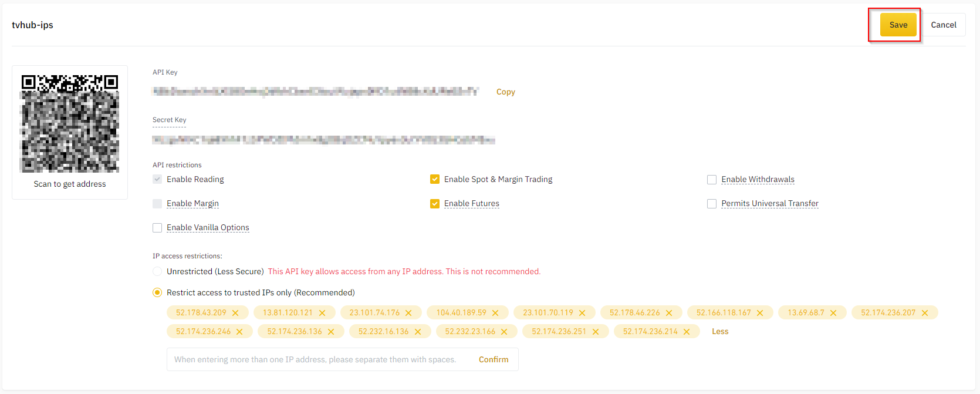Delete IP 52.232.16.136 with X icon
This screenshot has height=394, width=980.
[x=418, y=332]
